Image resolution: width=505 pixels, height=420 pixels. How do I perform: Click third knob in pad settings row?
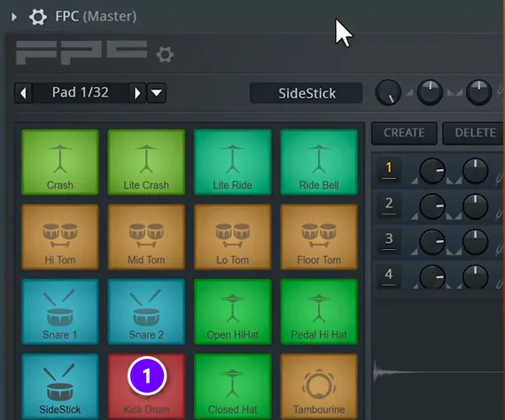(479, 93)
